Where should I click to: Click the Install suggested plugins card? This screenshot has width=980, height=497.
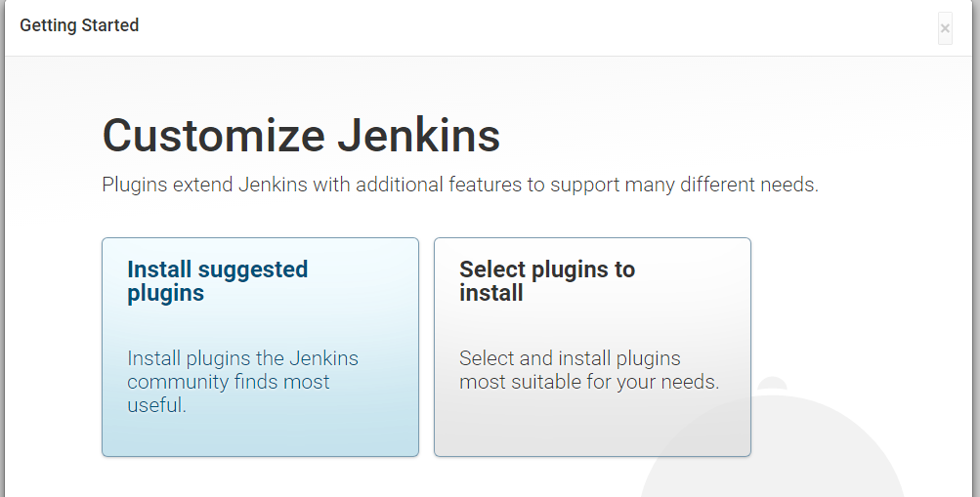pyautogui.click(x=260, y=347)
